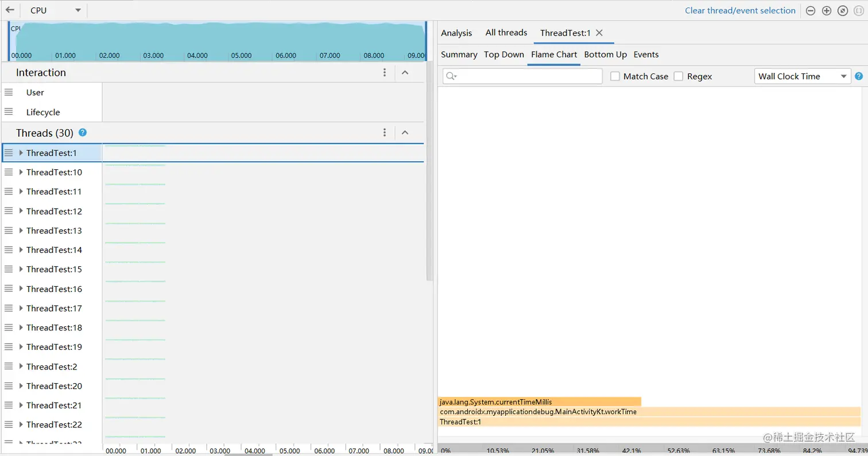Screen dimensions: 868x456
Task: Click the drag handle of ThreadTest:12 row
Action: [9, 211]
